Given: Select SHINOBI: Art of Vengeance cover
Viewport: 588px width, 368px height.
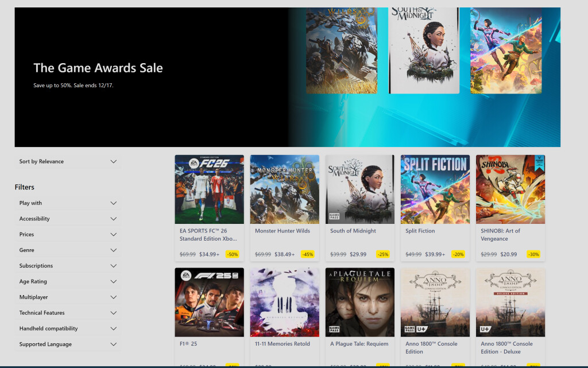Looking at the screenshot, I should (510, 189).
